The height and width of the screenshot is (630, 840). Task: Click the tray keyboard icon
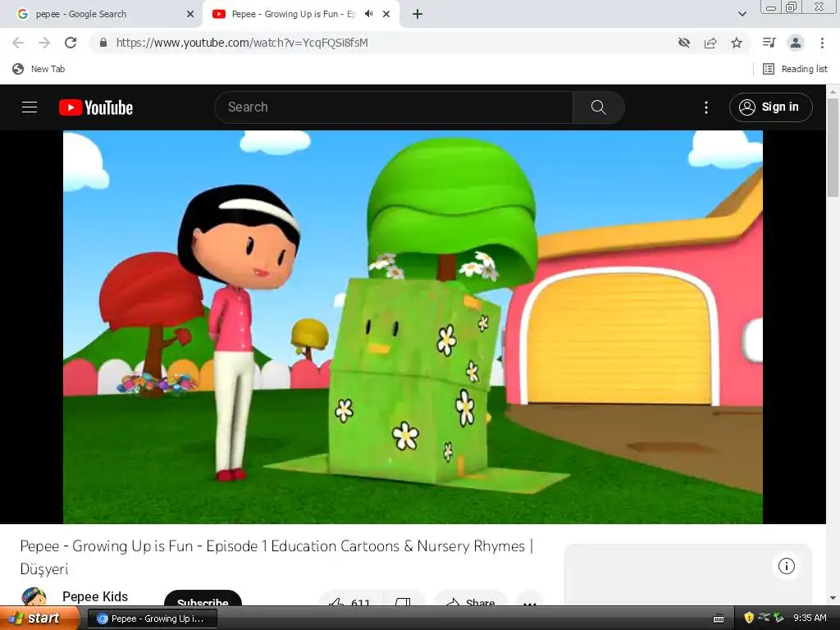pyautogui.click(x=719, y=619)
